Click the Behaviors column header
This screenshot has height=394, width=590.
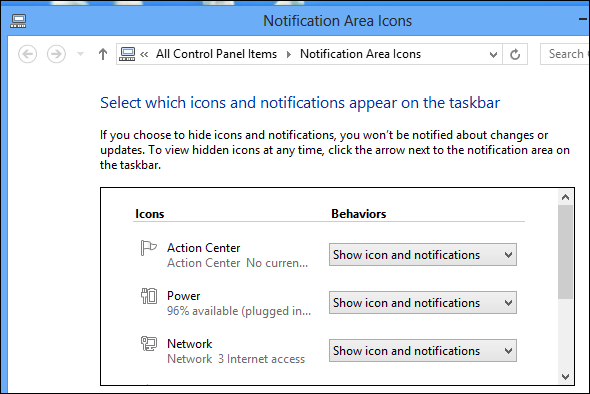pyautogui.click(x=359, y=214)
